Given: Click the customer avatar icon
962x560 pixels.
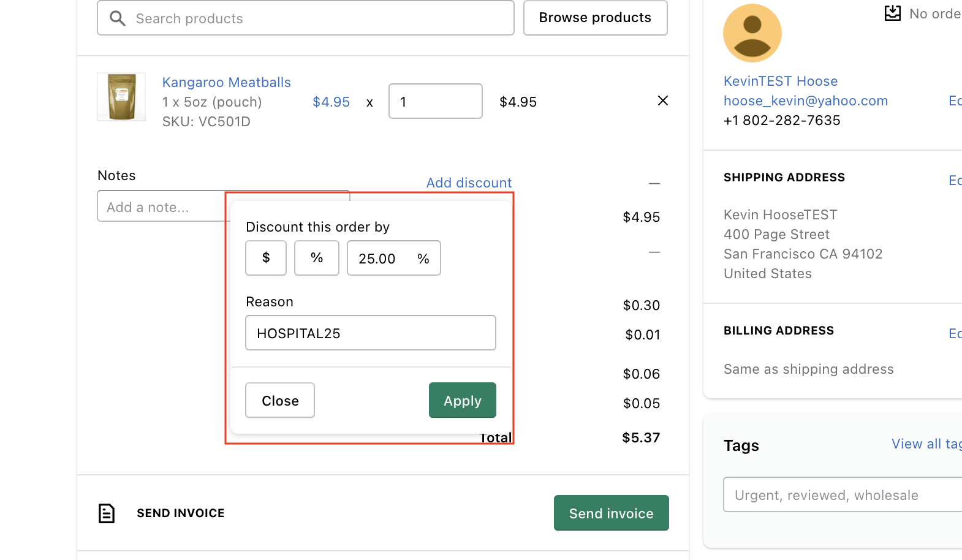Looking at the screenshot, I should pos(752,33).
